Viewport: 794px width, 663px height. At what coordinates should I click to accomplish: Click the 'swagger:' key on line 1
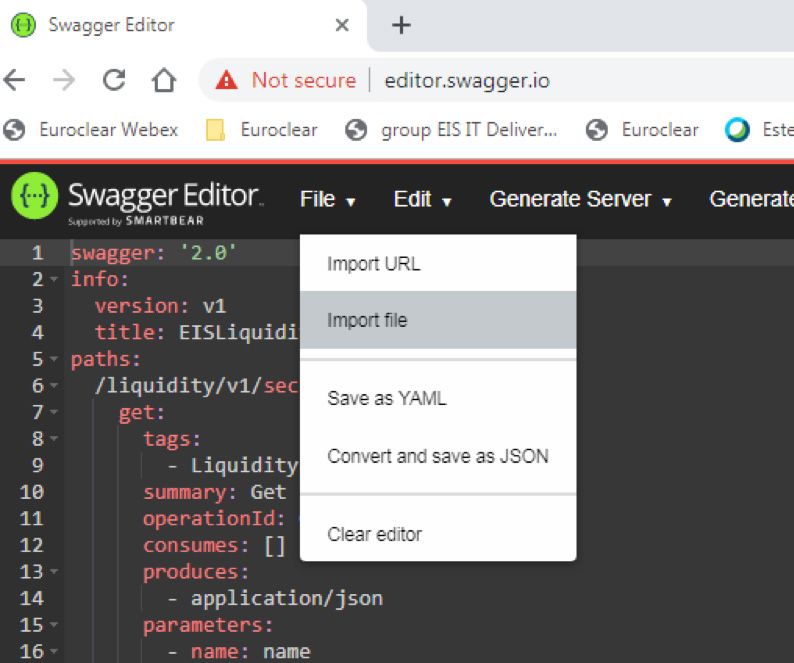[x=118, y=253]
